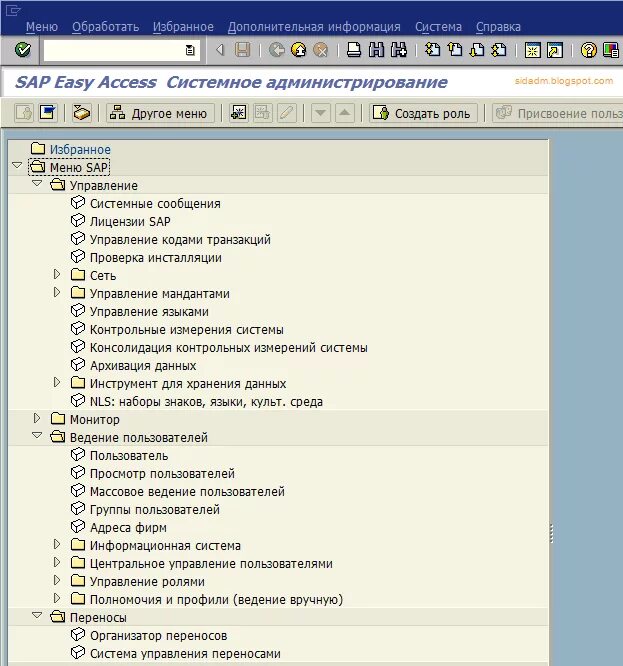Select Организатор переносов item
Image resolution: width=623 pixels, height=666 pixels.
click(x=158, y=635)
